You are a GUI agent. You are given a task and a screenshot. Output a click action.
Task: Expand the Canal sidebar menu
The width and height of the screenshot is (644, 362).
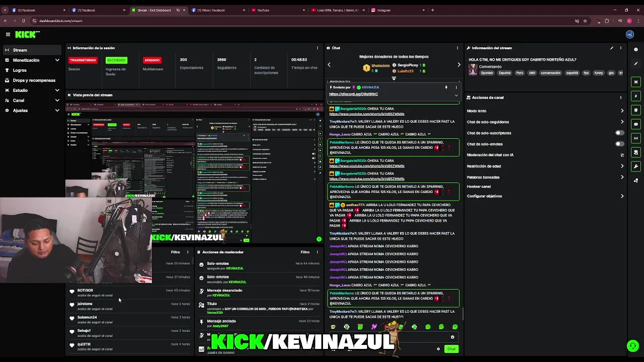(32, 100)
